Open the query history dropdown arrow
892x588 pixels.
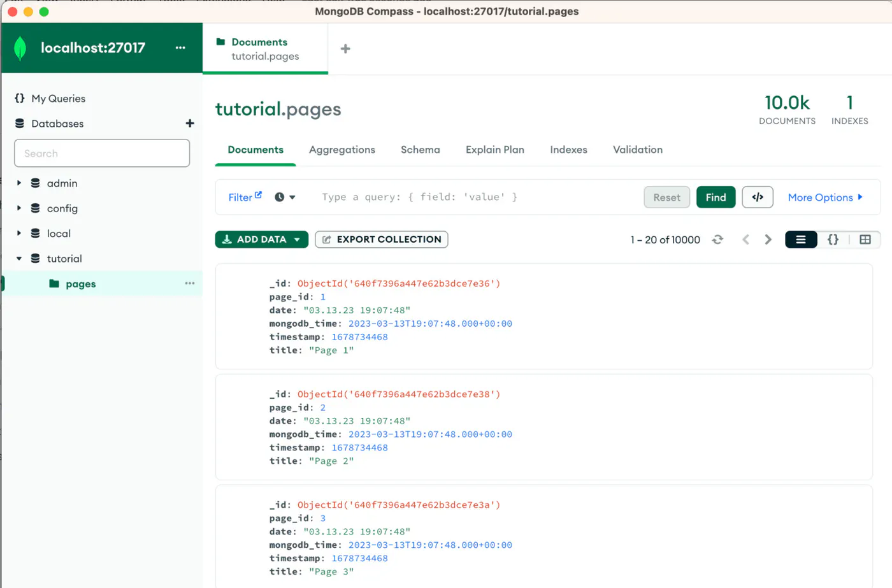click(292, 197)
